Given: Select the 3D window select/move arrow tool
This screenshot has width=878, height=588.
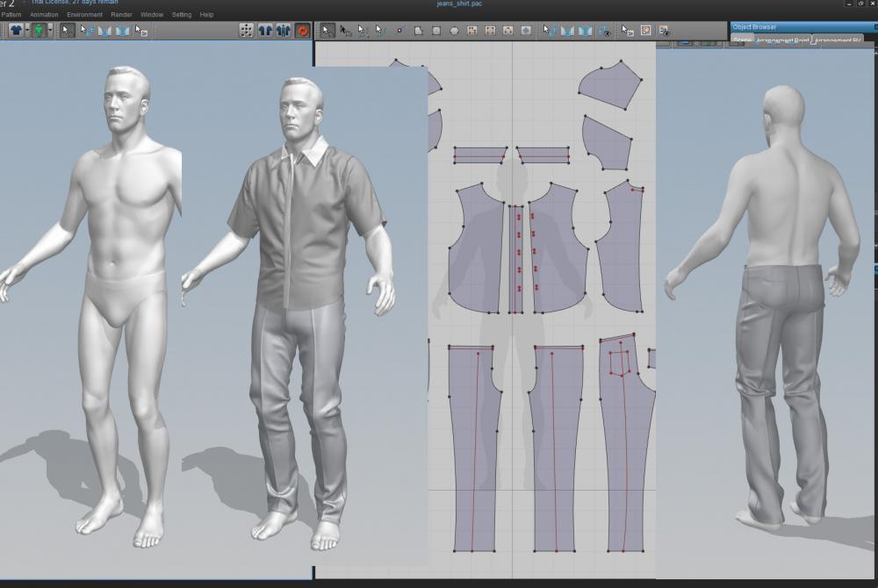Looking at the screenshot, I should pyautogui.click(x=68, y=30).
